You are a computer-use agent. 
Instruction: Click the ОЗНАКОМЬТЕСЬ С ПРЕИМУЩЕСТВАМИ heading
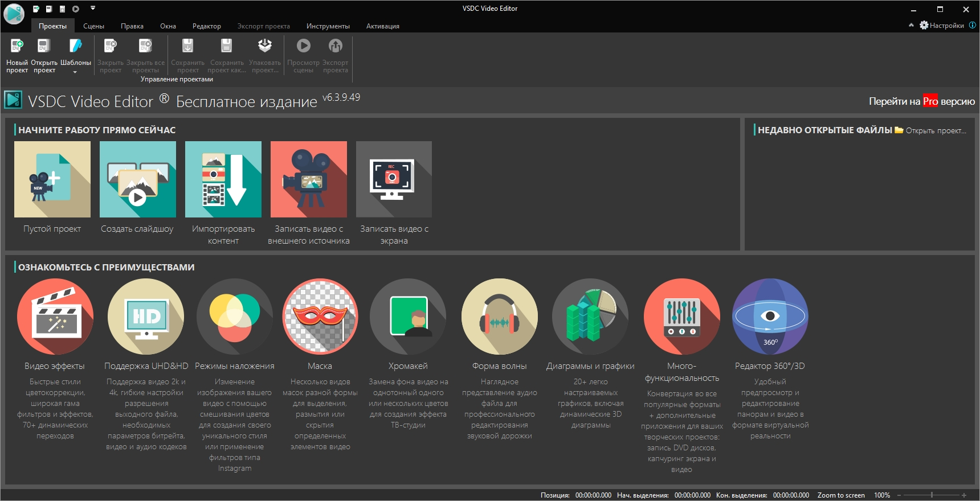tap(107, 268)
